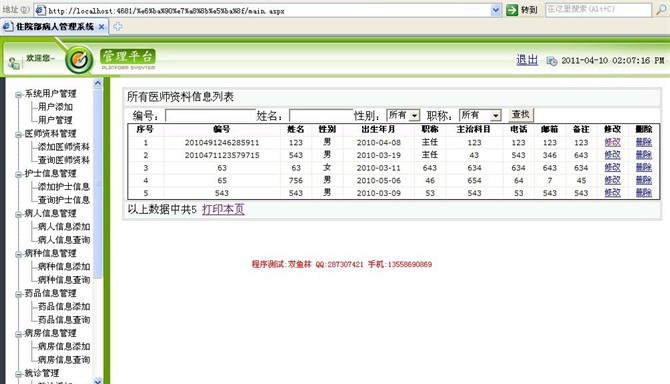
Task: Click the sidebar scroll down arrow
Action: [x=97, y=381]
